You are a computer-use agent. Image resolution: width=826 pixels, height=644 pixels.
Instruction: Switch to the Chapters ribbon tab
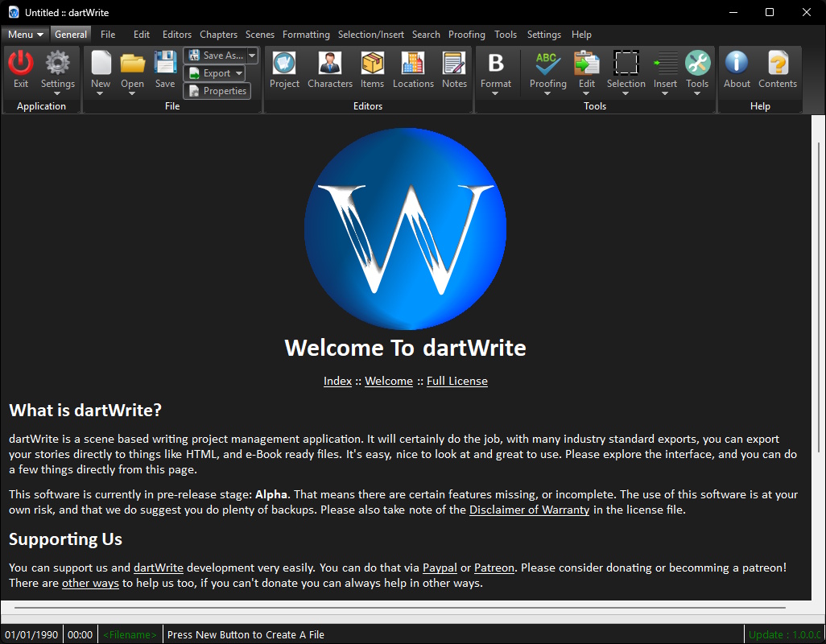(x=218, y=35)
